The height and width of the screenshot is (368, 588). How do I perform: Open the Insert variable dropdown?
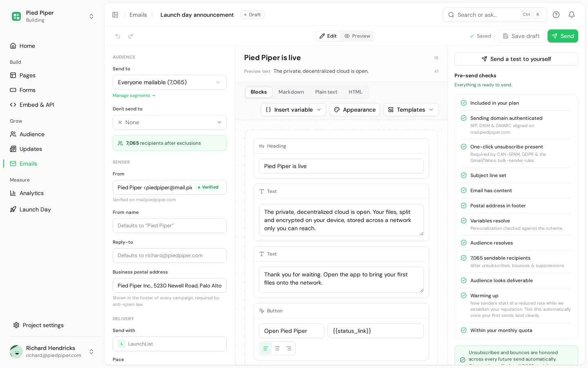click(294, 110)
